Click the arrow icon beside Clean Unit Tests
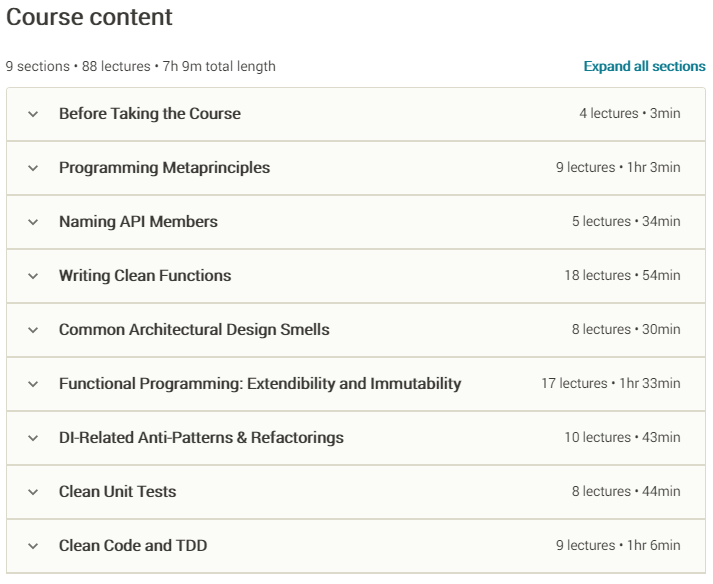The height and width of the screenshot is (584, 713). coord(33,492)
